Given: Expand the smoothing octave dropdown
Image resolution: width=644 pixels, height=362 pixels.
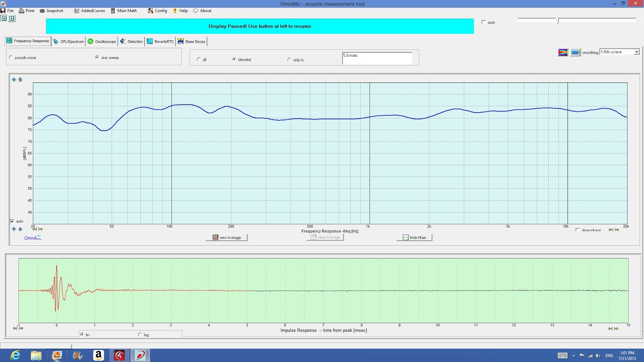Looking at the screenshot, I should [636, 52].
